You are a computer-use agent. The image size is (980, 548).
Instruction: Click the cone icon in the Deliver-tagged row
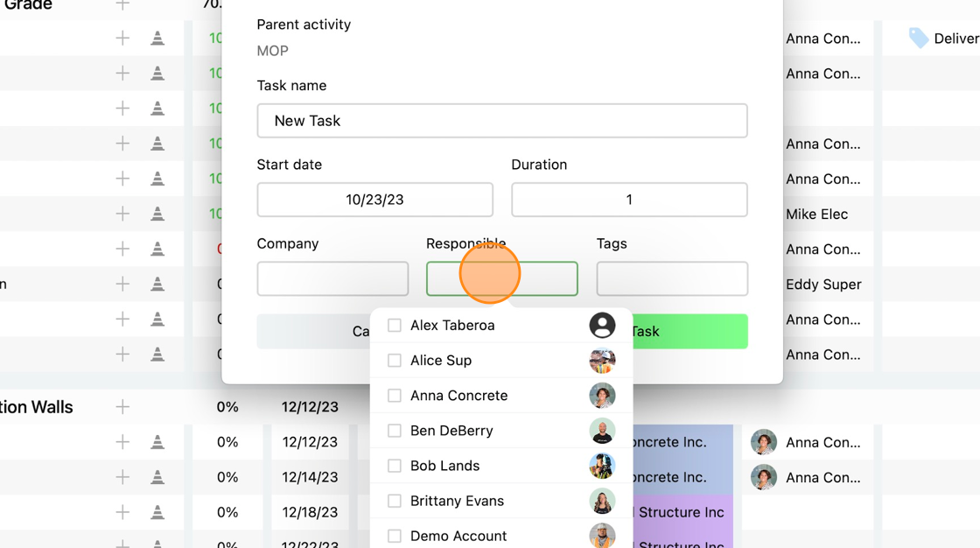[x=157, y=39]
